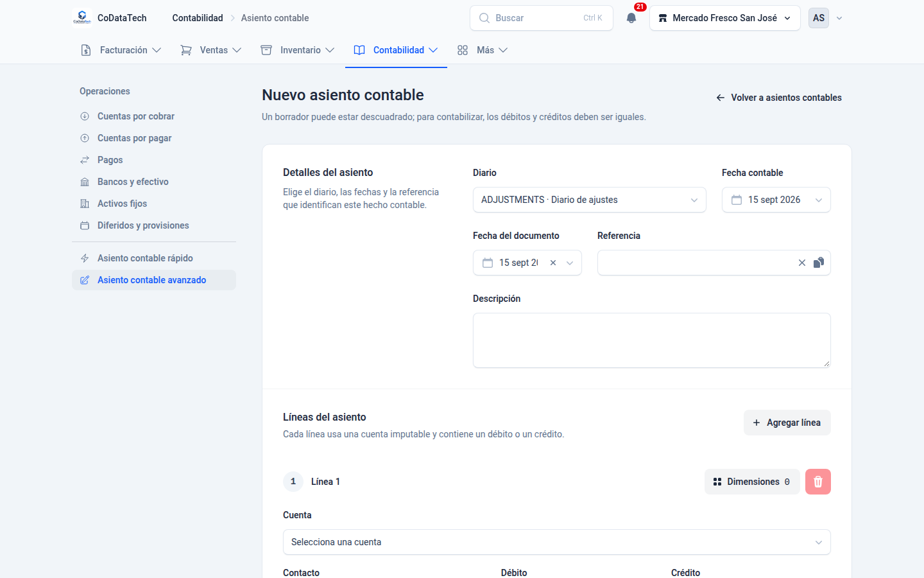Expand the Fecha del documento chevron
The width and height of the screenshot is (924, 578).
(570, 263)
